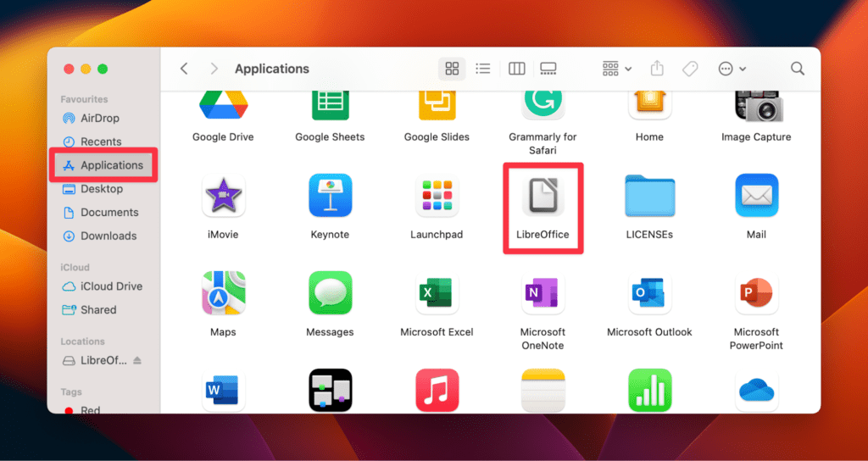The image size is (868, 461).
Task: Select the Numbers app icon
Action: coord(649,390)
